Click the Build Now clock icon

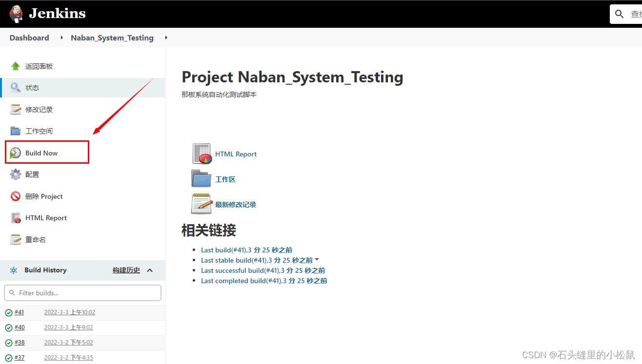16,153
